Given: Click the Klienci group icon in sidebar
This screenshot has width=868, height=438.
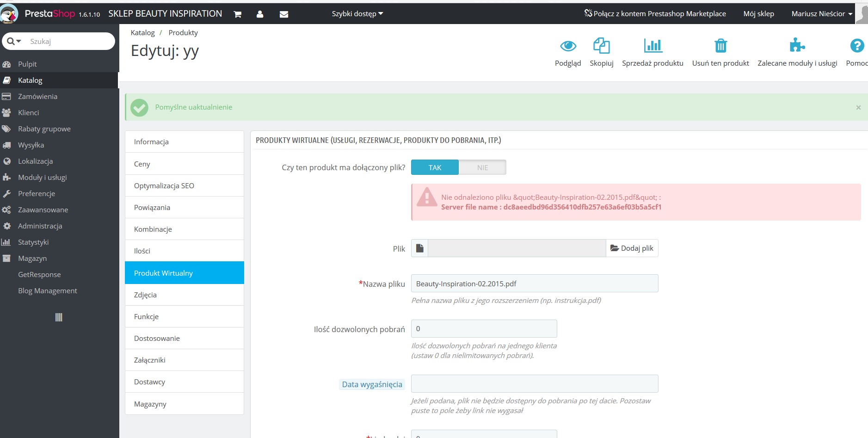Looking at the screenshot, I should click(6, 113).
